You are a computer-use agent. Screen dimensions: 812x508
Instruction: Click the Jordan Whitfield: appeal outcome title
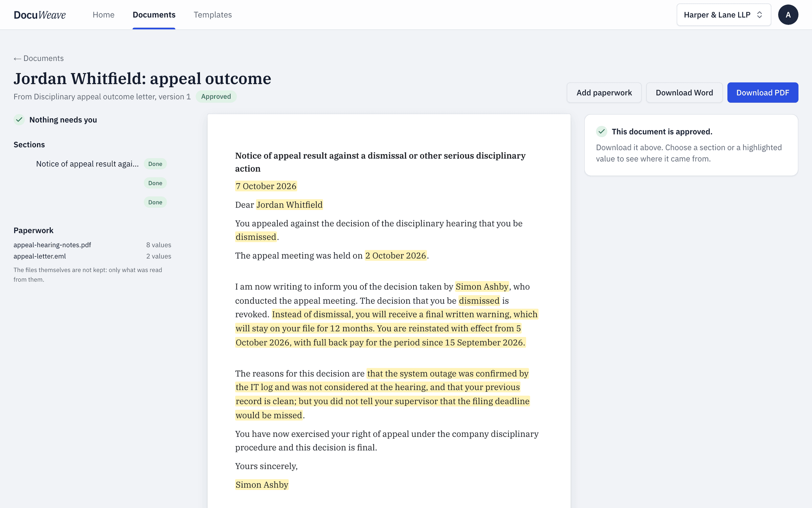pos(142,79)
